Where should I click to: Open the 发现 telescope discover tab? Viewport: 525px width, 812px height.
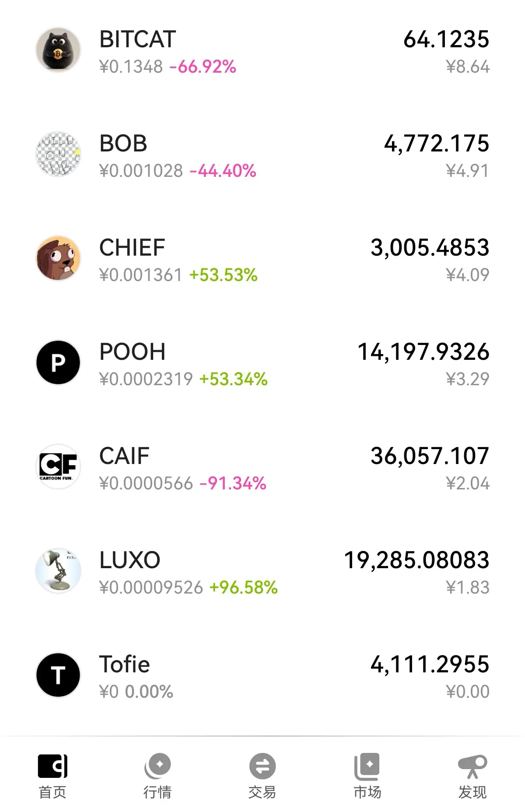(x=472, y=777)
